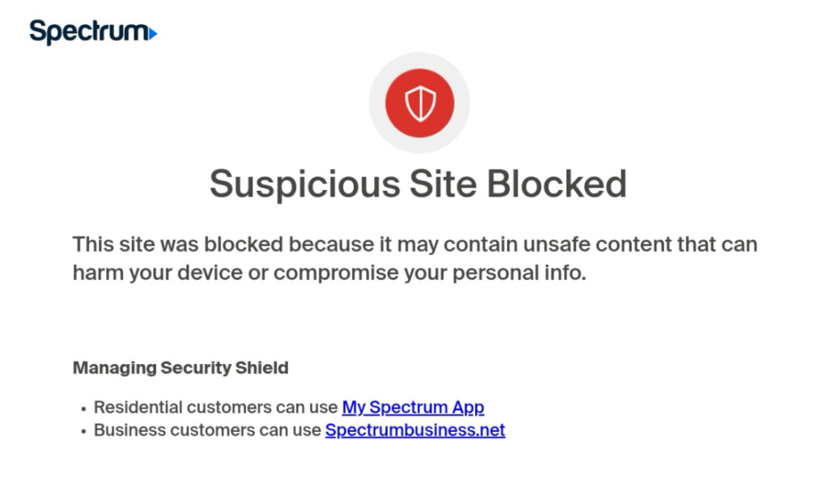This screenshot has height=504, width=829.
Task: Click the bullet before Business customers
Action: [x=83, y=431]
